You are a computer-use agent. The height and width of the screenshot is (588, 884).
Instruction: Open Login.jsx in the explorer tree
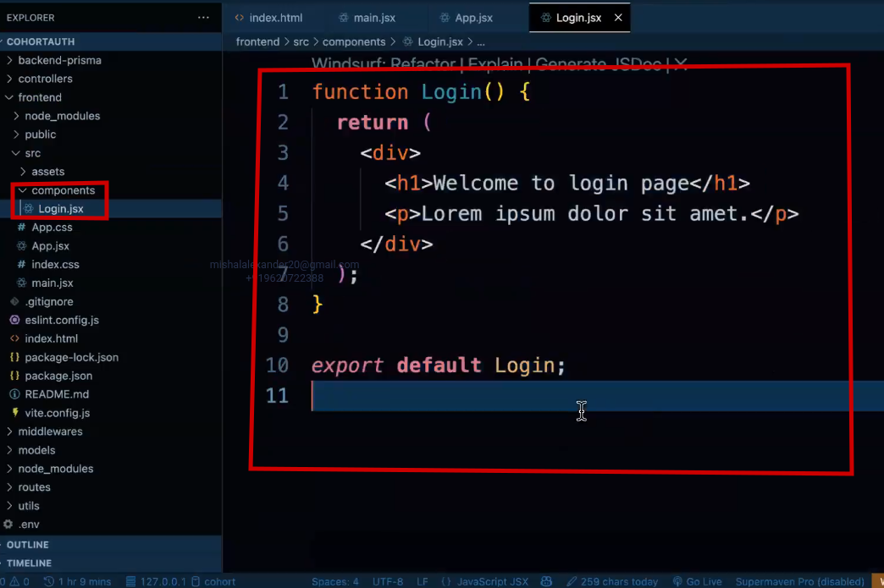point(61,209)
